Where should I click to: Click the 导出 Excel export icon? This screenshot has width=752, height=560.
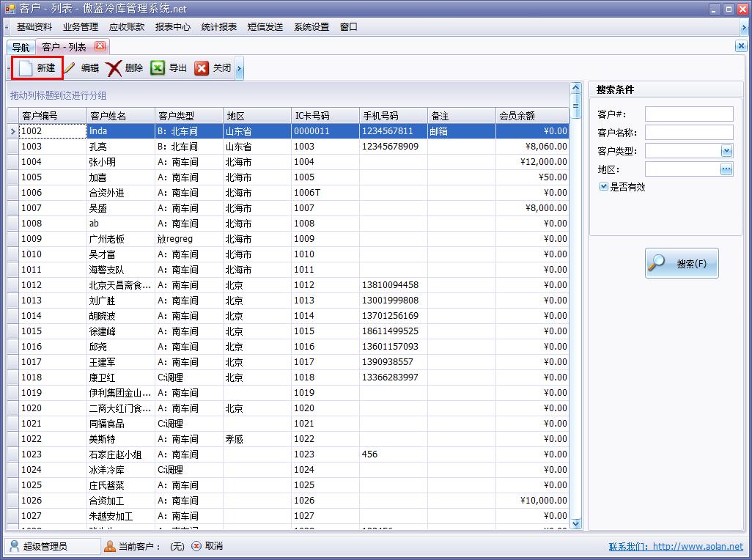[158, 68]
